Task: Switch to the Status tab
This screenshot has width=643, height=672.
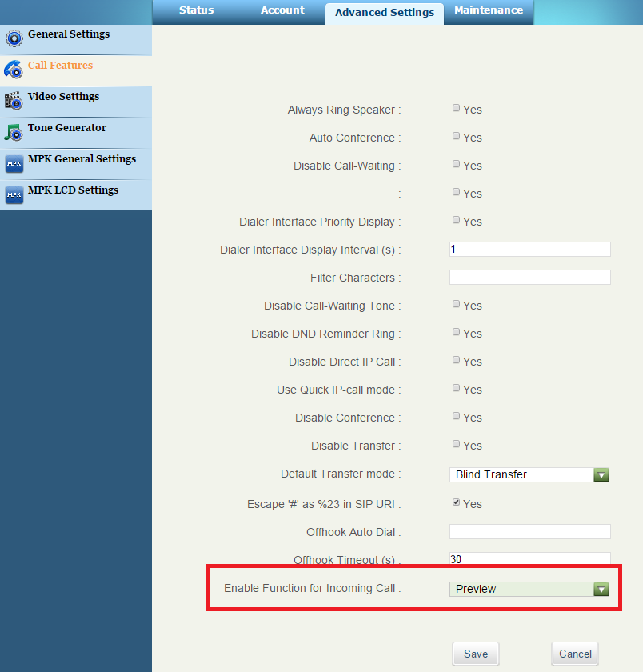Action: click(196, 10)
